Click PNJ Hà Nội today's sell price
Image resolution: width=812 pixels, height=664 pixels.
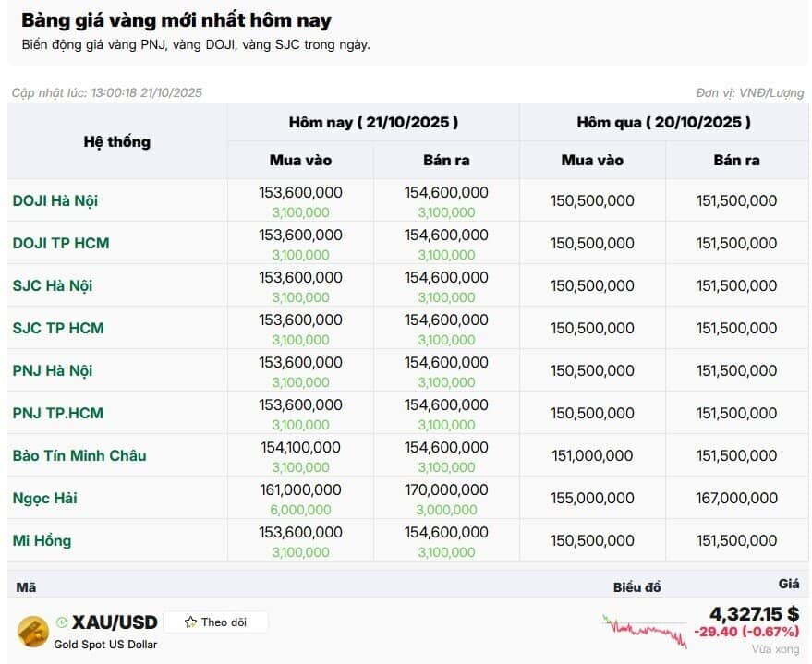click(x=446, y=362)
